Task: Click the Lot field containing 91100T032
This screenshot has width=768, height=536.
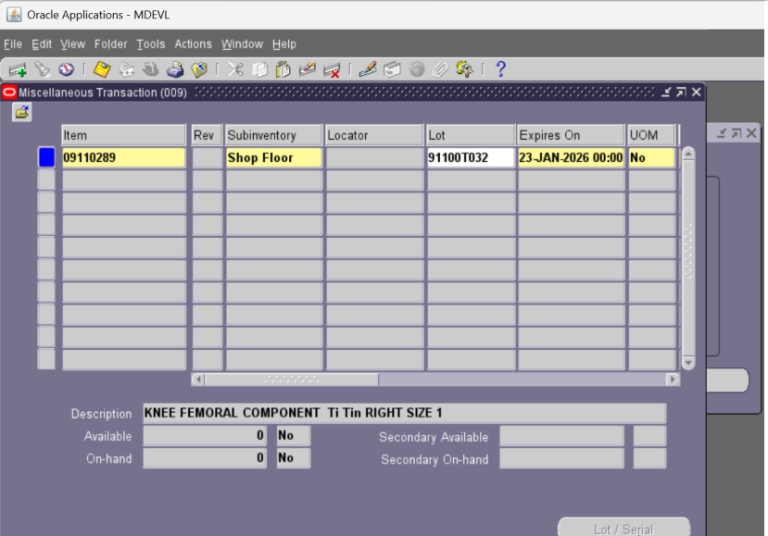Action: (x=471, y=157)
